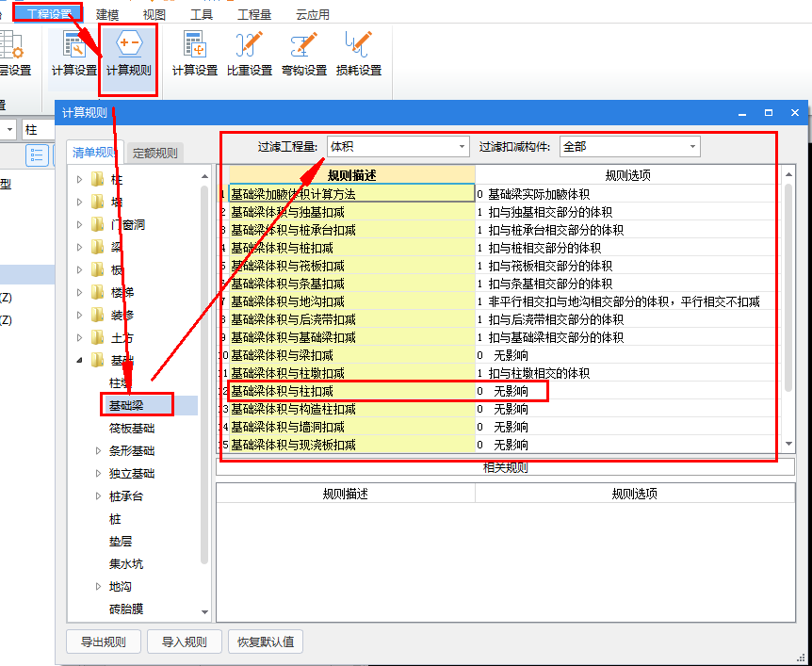Screen dimensions: 812x666
Task: Select 基础梁 in the tree
Action: [x=126, y=405]
